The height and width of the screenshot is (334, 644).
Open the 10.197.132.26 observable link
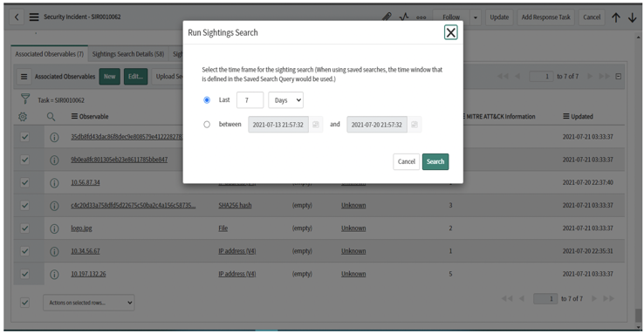click(x=88, y=274)
